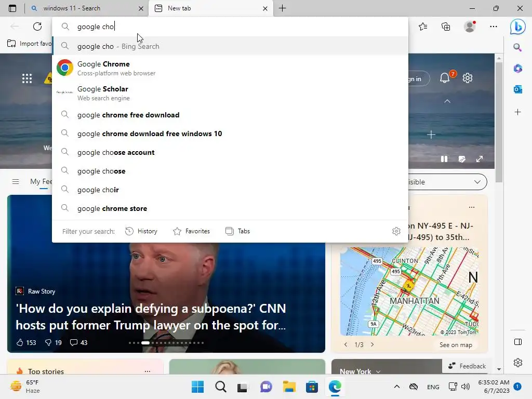This screenshot has height=399, width=532.
Task: Show hidden system tray icons
Action: click(x=396, y=387)
